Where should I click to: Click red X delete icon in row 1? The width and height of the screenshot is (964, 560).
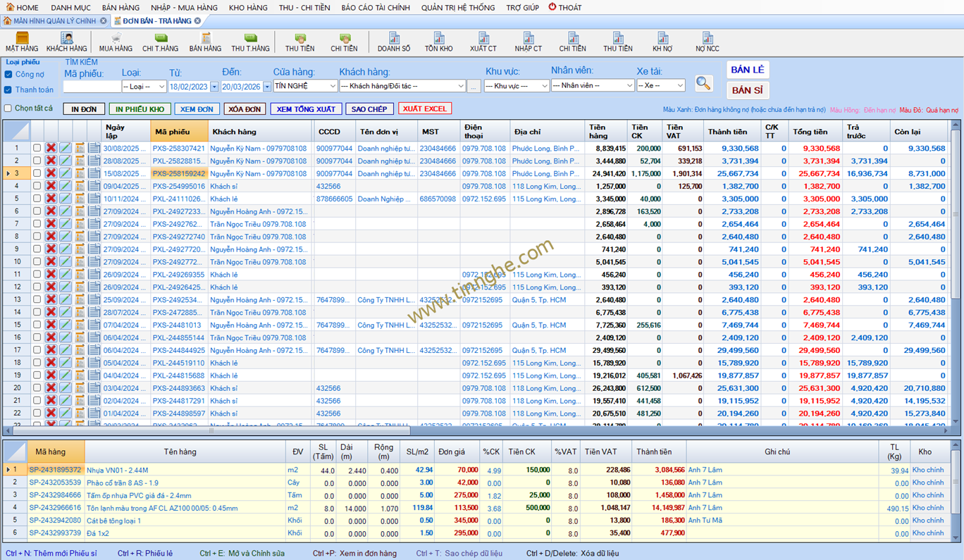pyautogui.click(x=51, y=148)
